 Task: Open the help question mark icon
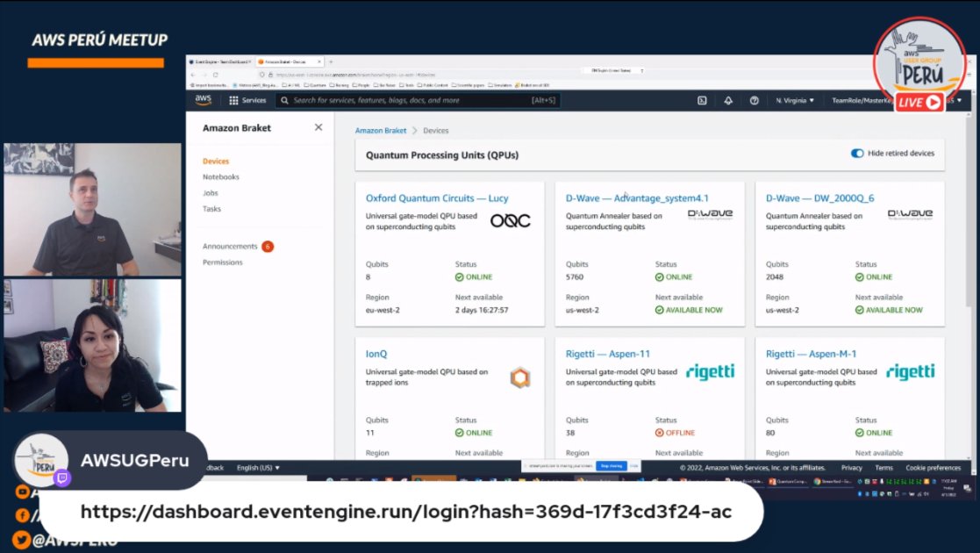click(x=755, y=100)
